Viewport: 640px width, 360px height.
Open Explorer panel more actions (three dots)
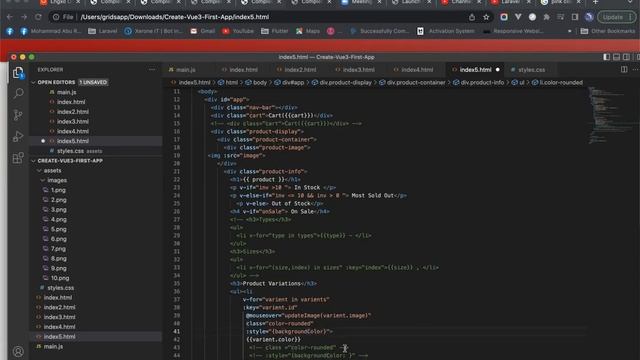152,70
